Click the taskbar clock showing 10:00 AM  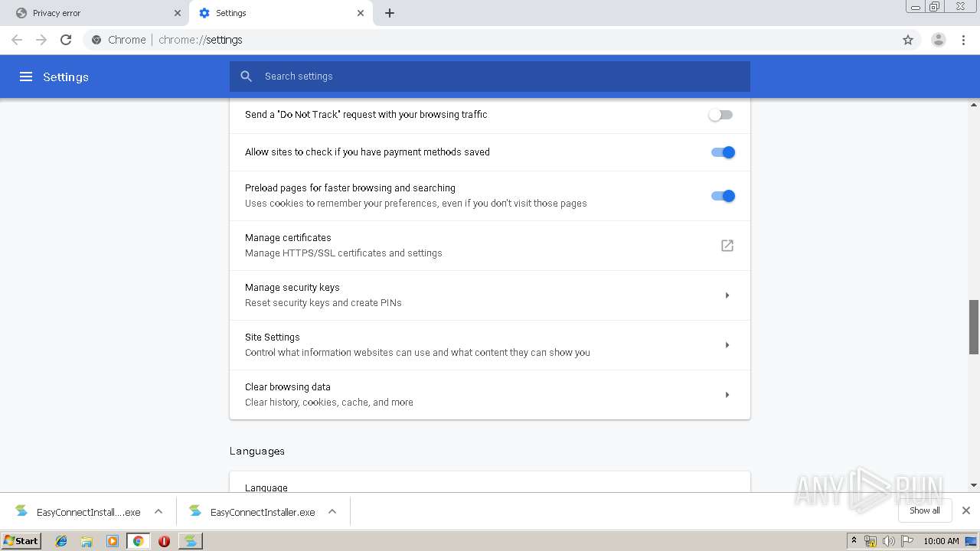941,541
